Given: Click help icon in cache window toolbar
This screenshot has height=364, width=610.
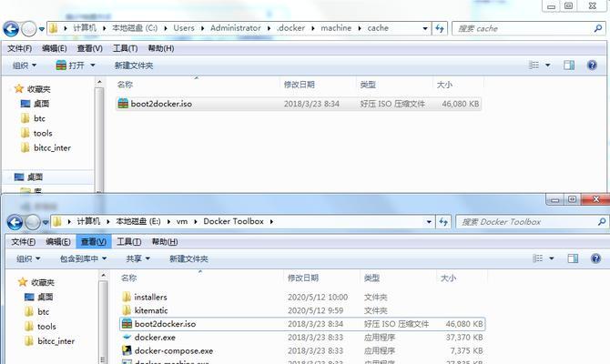Looking at the screenshot, I should point(592,65).
